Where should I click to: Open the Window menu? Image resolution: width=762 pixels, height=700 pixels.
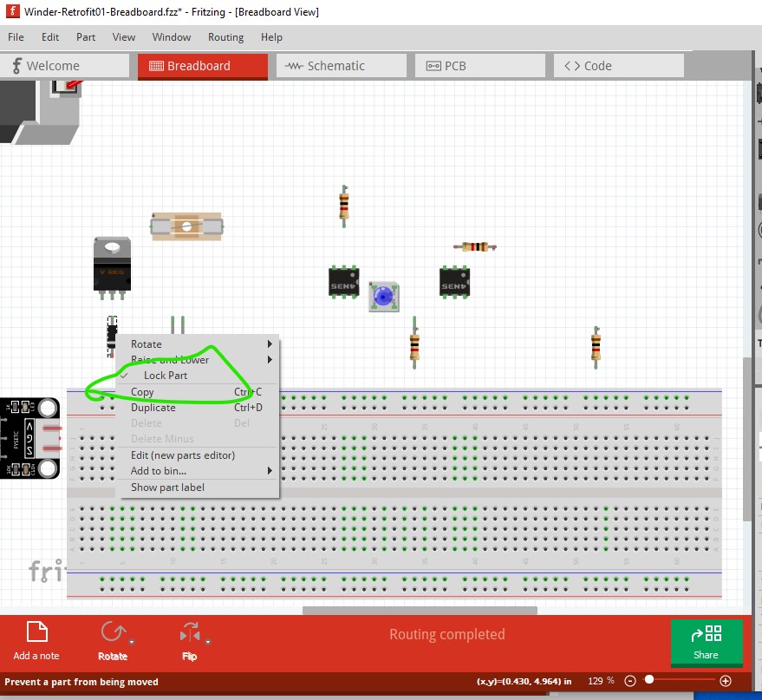[171, 37]
